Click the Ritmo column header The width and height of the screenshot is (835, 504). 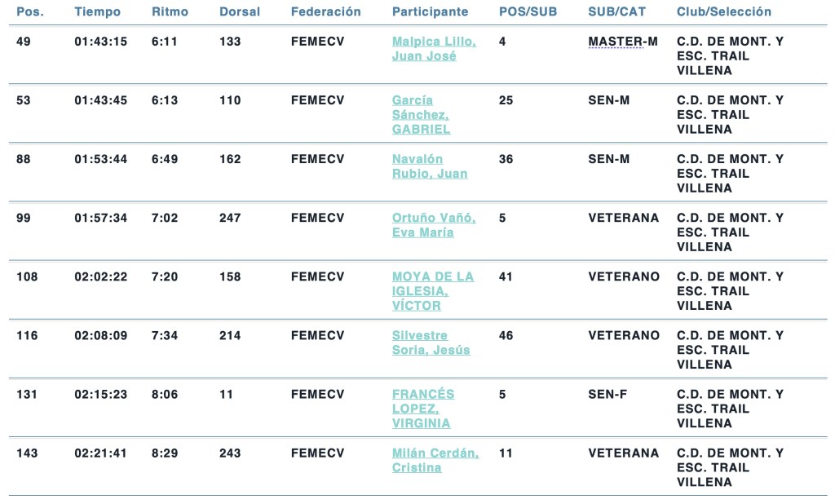(170, 12)
